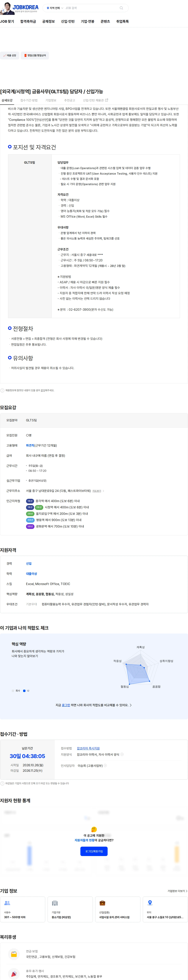Viewport: 188px width, 980px height.
Task: Click the 로그인/회원가입 button
Action: pos(94,851)
